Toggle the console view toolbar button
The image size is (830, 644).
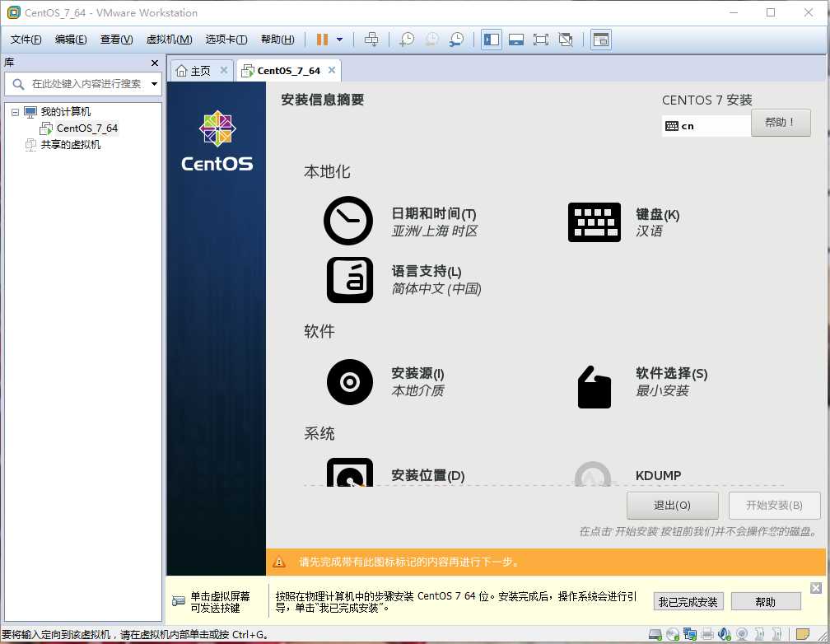coord(601,40)
